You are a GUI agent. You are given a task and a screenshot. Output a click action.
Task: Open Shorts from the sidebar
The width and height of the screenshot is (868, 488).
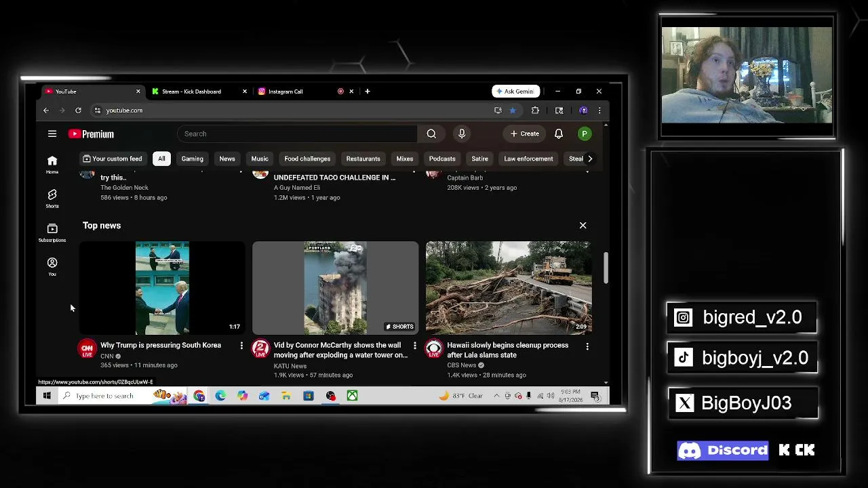pyautogui.click(x=52, y=198)
